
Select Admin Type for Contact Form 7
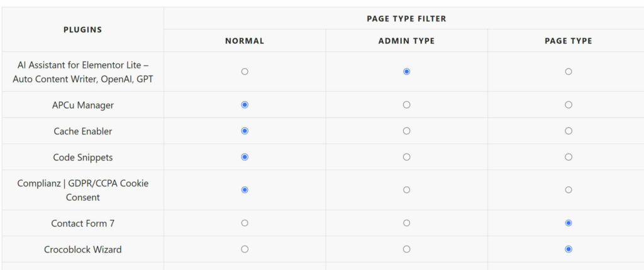(407, 223)
